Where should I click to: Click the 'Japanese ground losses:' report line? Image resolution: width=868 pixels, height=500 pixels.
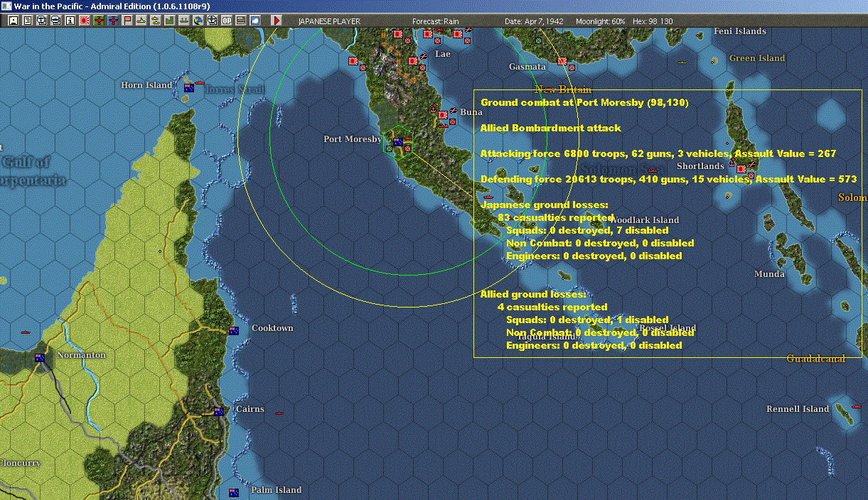(x=545, y=205)
